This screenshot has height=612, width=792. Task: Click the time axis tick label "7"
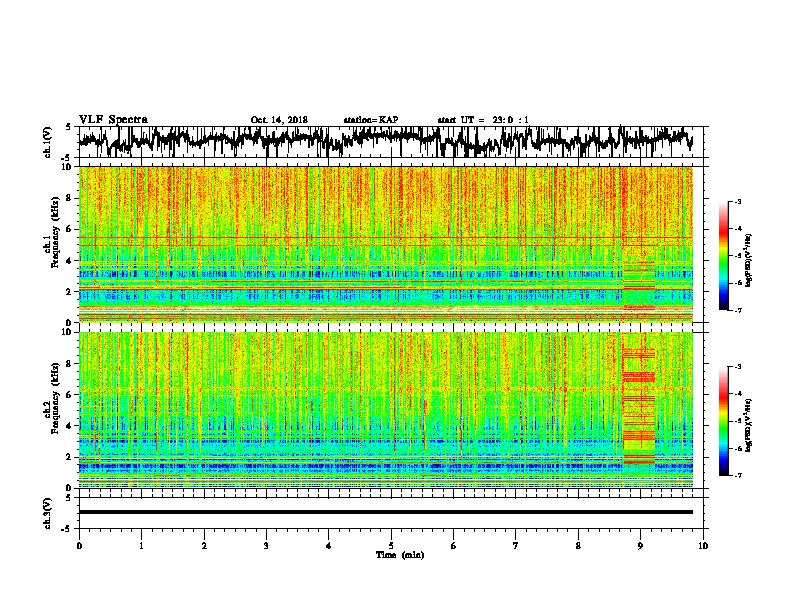(516, 546)
